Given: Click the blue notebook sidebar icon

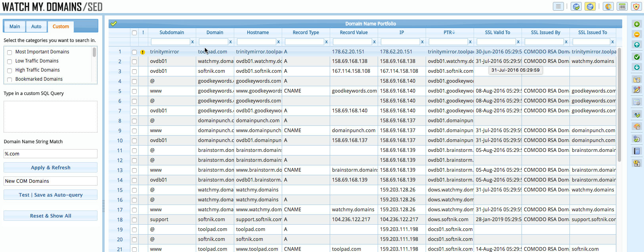Looking at the screenshot, I should click(637, 151).
